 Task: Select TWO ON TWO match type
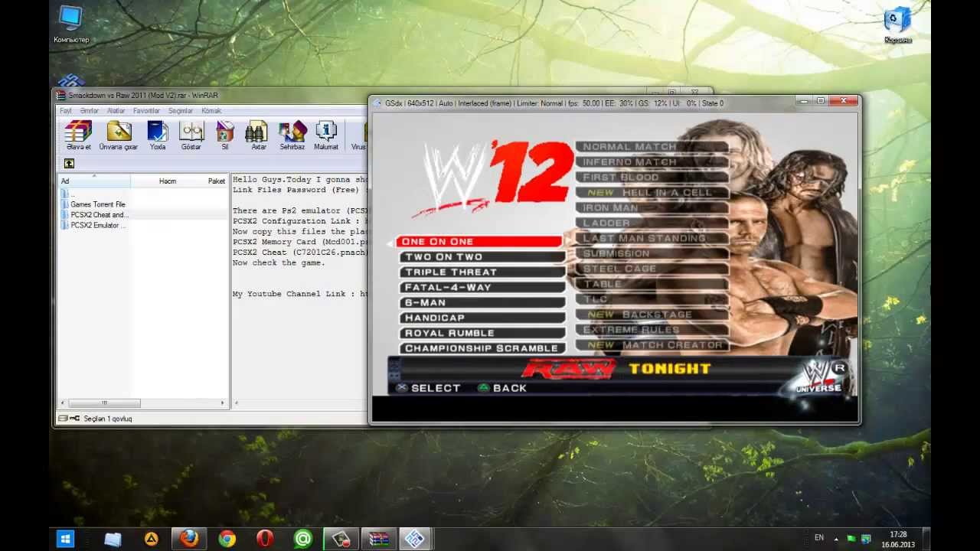pyautogui.click(x=481, y=256)
